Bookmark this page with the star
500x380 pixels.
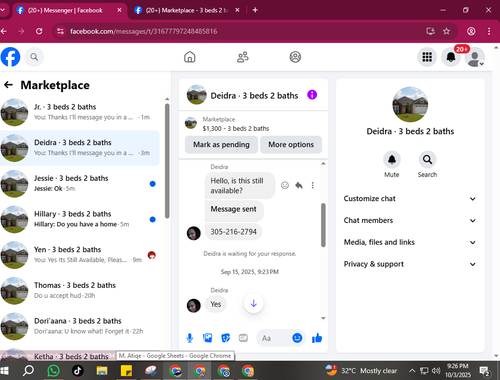pyautogui.click(x=446, y=31)
